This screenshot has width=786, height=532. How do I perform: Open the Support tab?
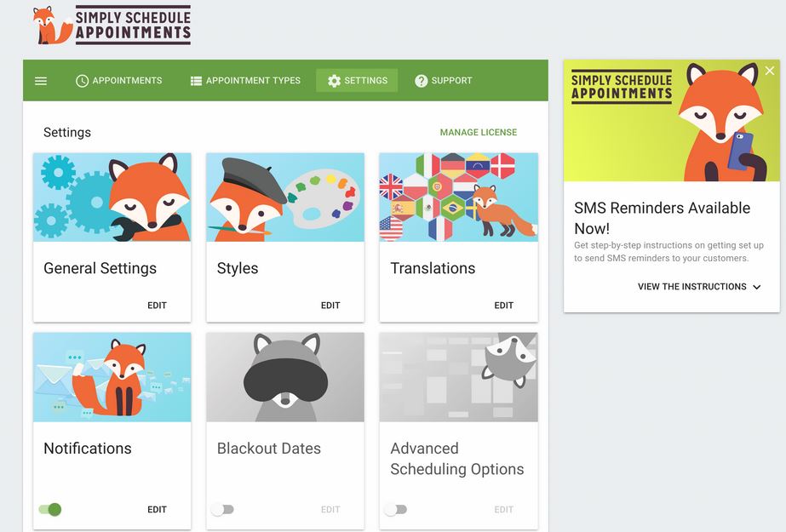pos(443,81)
